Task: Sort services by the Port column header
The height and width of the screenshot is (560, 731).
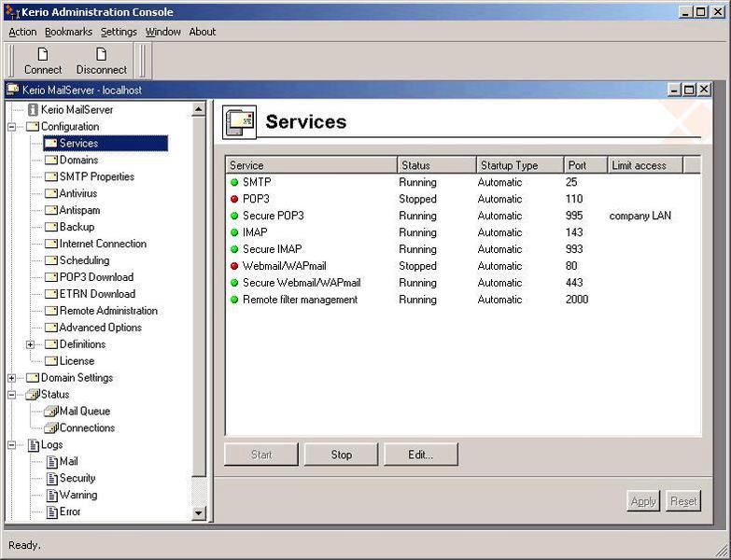Action: click(583, 165)
